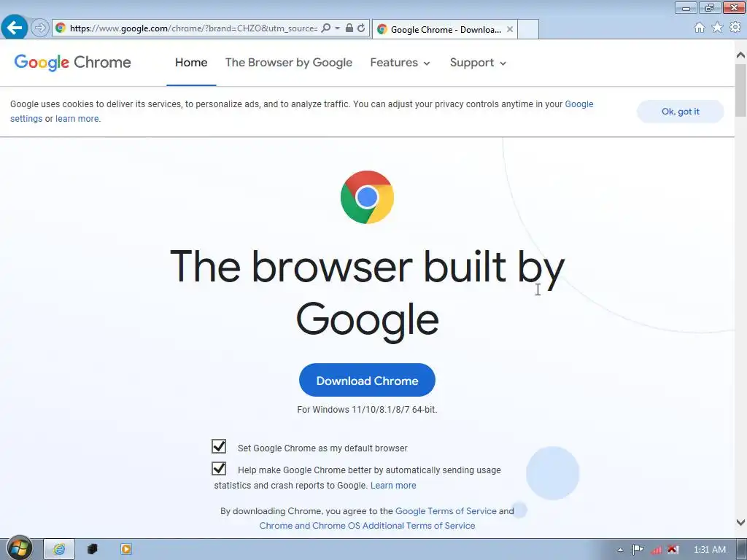Uncheck Set Google Chrome as my default browser
747x560 pixels.
click(219, 446)
